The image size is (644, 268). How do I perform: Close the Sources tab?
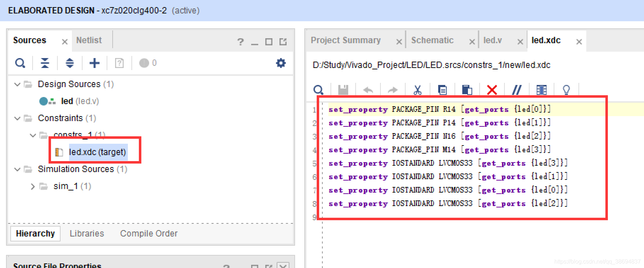coord(65,42)
